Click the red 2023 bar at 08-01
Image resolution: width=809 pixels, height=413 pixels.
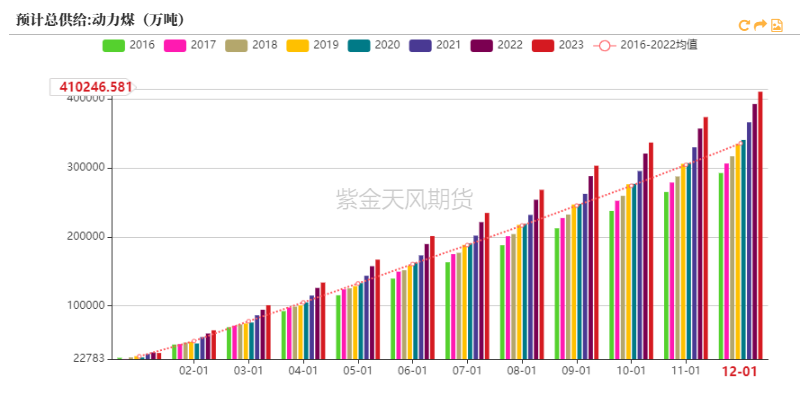coord(541,274)
